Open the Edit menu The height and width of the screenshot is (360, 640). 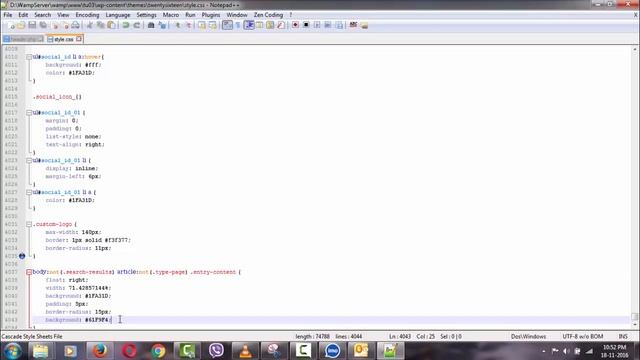[23, 15]
